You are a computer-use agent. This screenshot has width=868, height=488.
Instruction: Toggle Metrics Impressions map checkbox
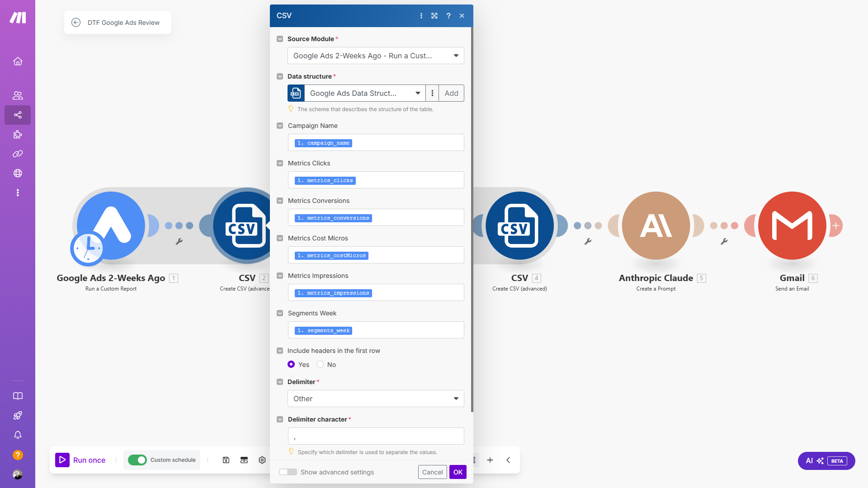click(280, 276)
